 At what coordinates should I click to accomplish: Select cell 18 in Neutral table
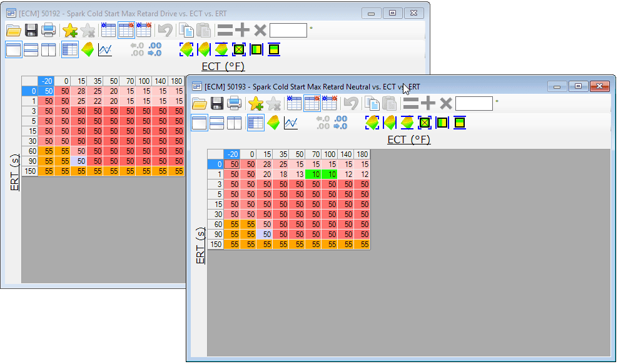pos(281,174)
